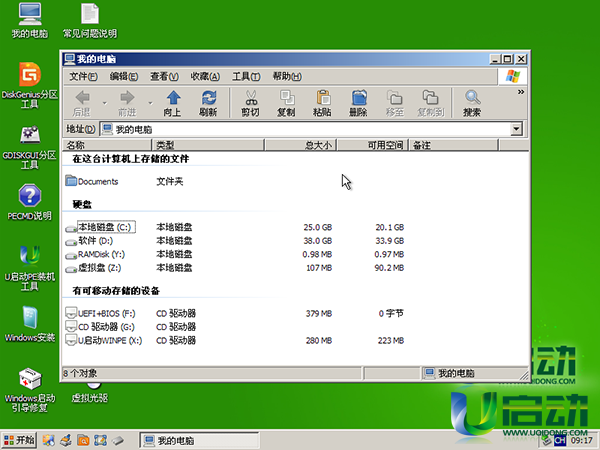
Task: Select RAMDisk (Y:) drive
Action: 95,254
